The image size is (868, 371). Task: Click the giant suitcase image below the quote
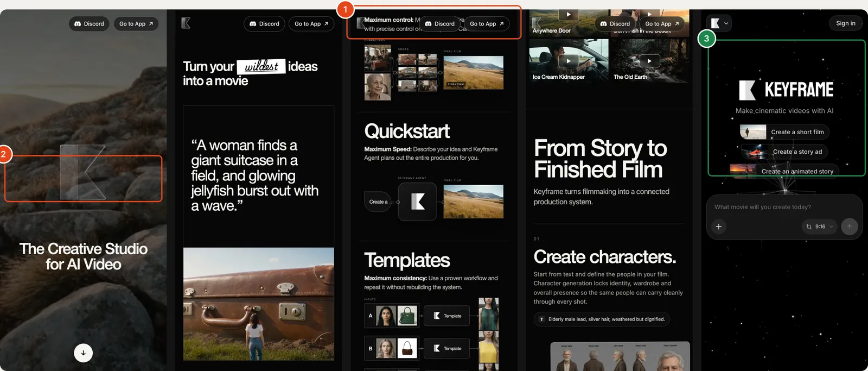point(259,304)
